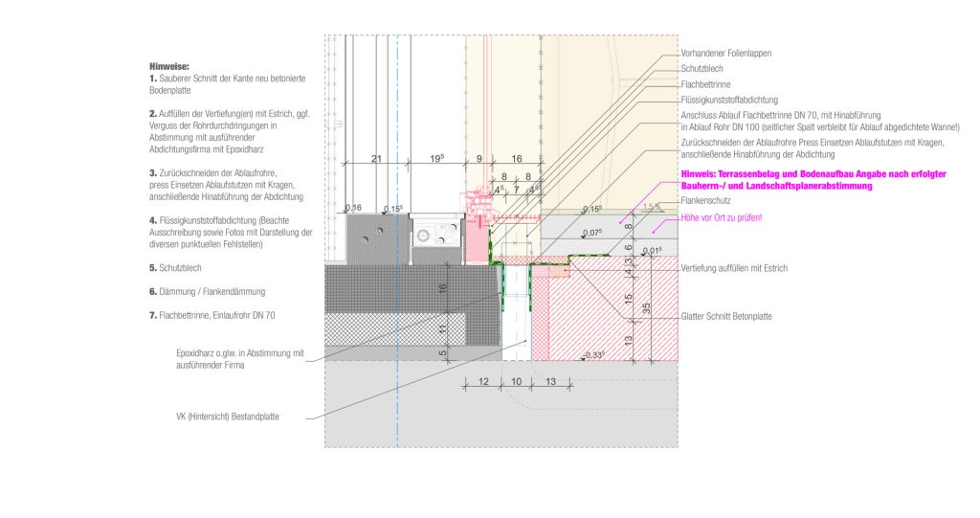Image resolution: width=980 pixels, height=518 pixels.
Task: Click the "Epoxidharz o.glw." callout label
Action: pos(239,358)
